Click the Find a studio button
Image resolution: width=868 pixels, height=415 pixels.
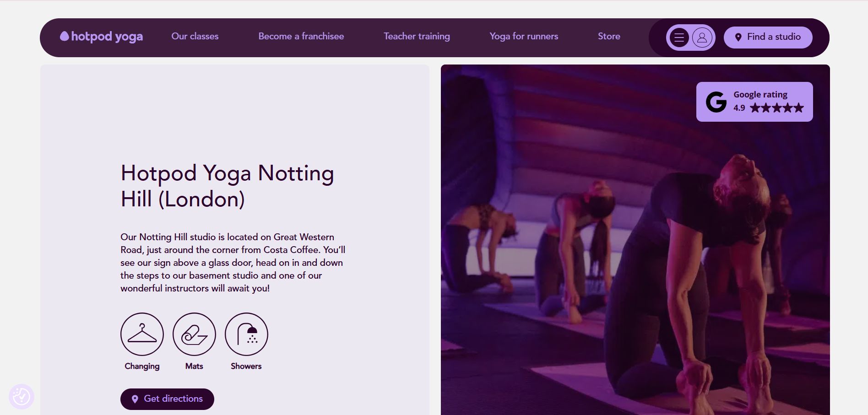pos(768,37)
